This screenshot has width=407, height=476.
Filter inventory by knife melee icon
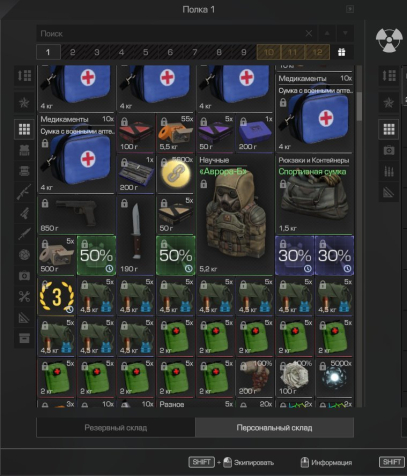click(x=24, y=234)
